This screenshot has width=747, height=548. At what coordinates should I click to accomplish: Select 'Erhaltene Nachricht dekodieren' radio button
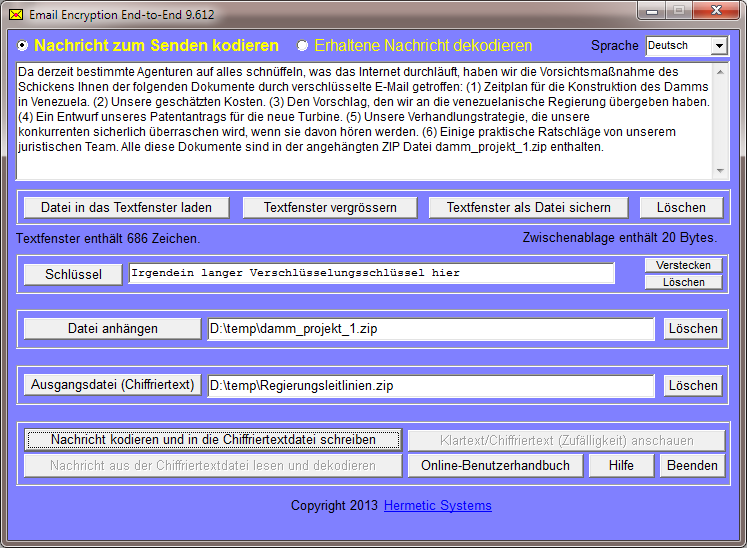303,46
